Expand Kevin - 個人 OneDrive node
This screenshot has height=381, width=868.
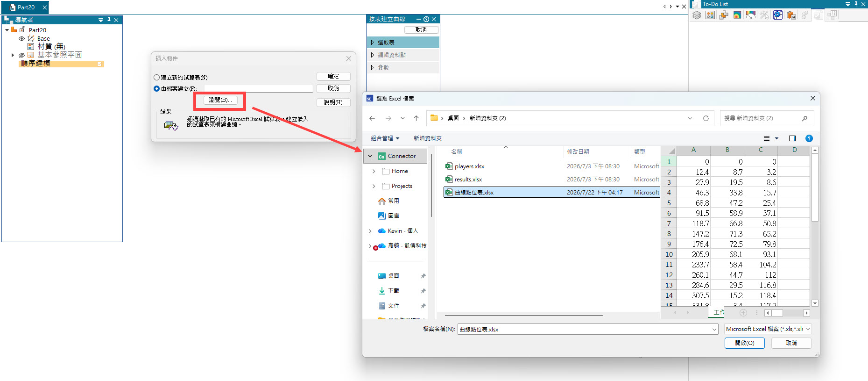click(370, 231)
